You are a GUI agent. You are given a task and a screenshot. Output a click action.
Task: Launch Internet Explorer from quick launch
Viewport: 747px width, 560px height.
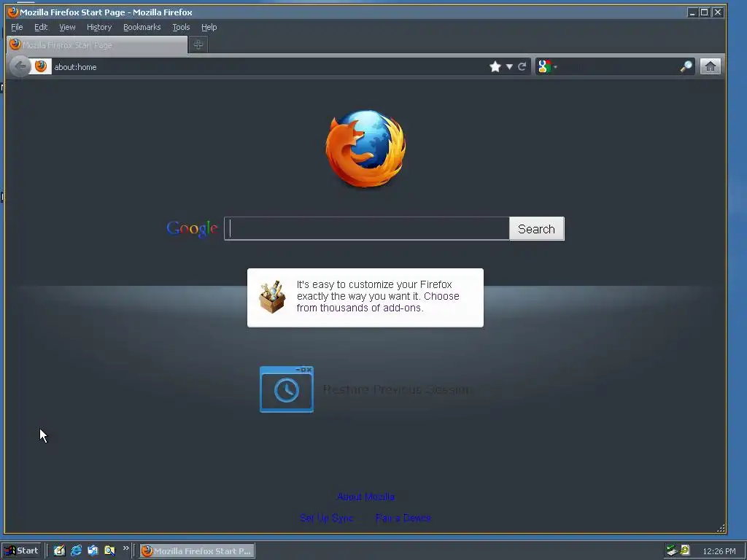point(76,551)
